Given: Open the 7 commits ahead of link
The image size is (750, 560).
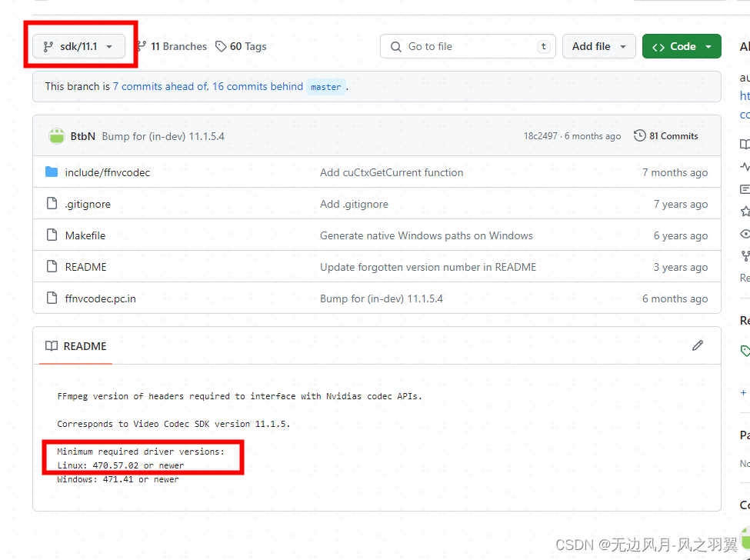Looking at the screenshot, I should pos(160,87).
